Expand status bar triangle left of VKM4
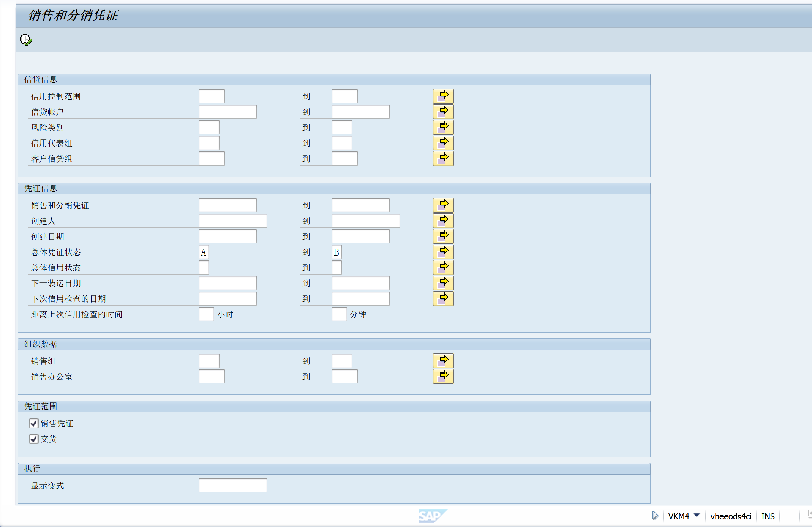 (x=655, y=516)
